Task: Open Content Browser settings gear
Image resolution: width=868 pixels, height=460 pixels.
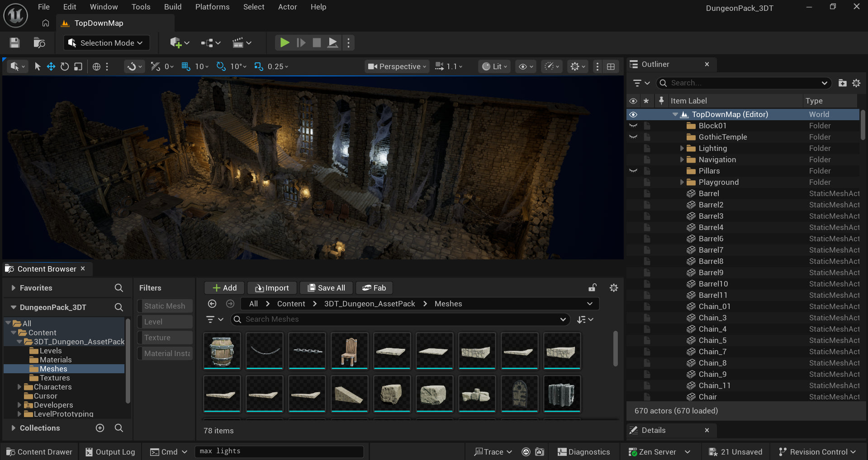Action: tap(614, 288)
